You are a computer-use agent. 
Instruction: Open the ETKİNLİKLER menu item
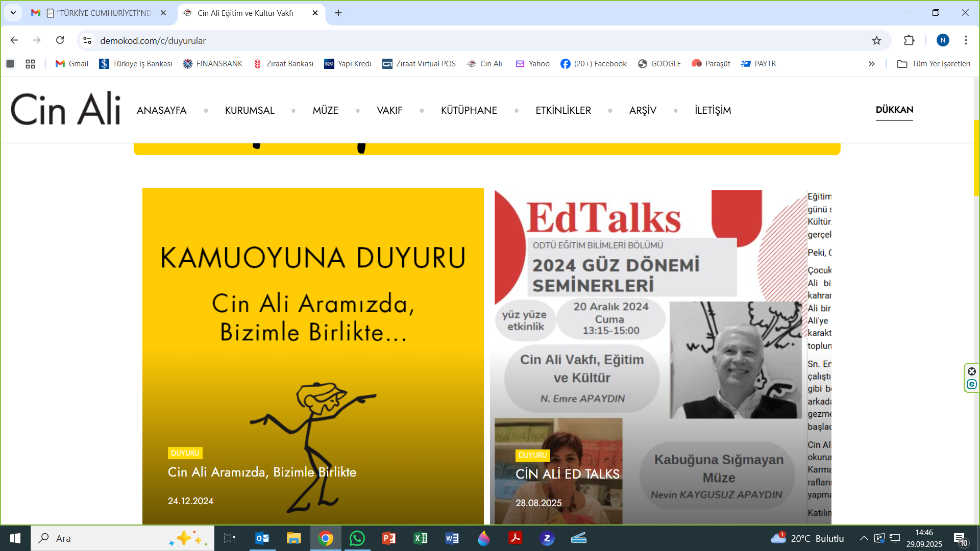tap(563, 110)
